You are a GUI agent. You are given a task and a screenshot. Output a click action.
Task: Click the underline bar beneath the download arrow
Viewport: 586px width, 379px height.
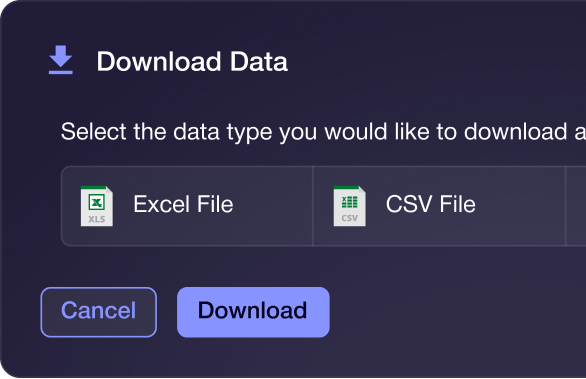click(x=61, y=72)
